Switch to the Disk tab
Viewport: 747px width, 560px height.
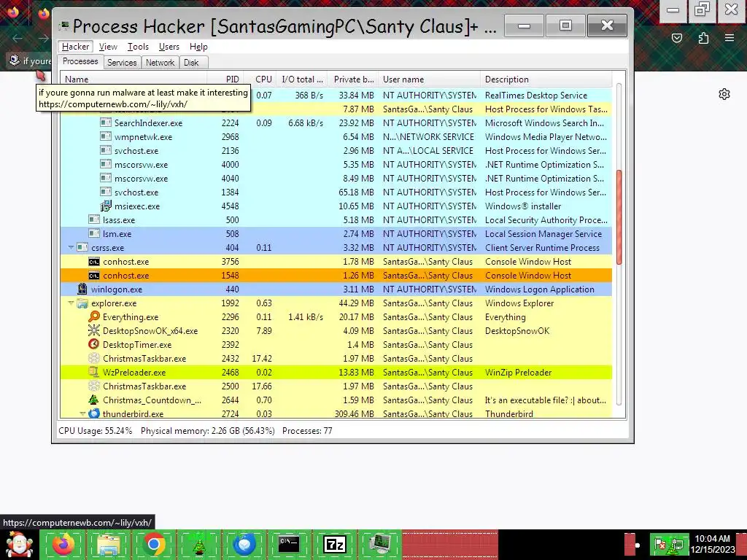tap(192, 63)
